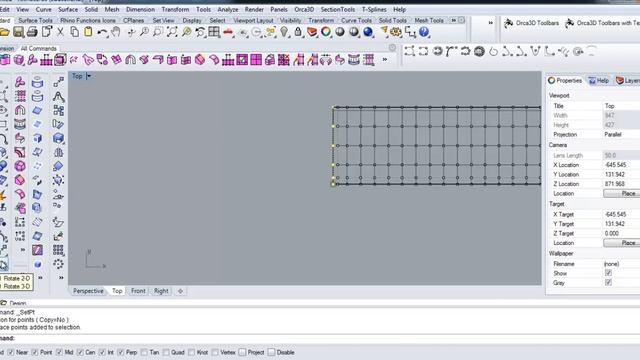This screenshot has height=360, width=640.
Task: Expand the toolbar tabs overflow chevron after Mesh Tools
Action: pos(453,20)
